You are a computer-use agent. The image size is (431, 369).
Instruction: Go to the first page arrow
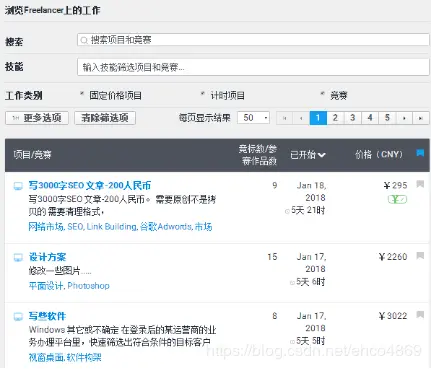pyautogui.click(x=285, y=118)
